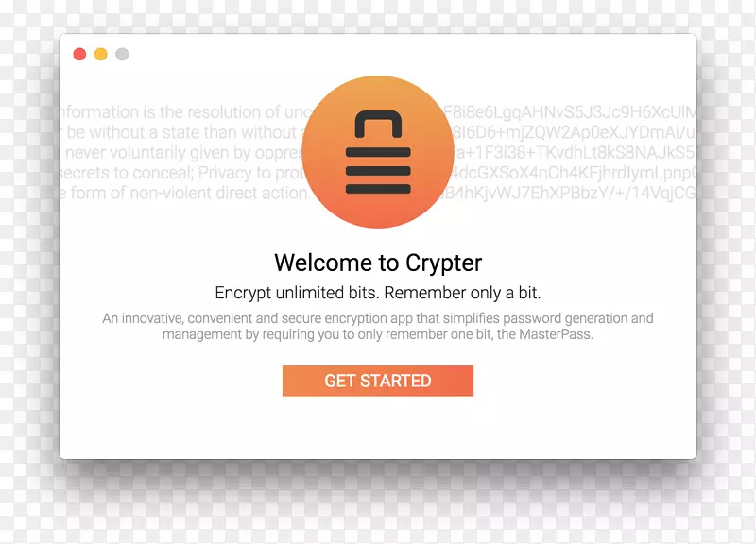Click the faded text about resolution of uncertainty
Screen dimensions: 756x544
coord(185,112)
